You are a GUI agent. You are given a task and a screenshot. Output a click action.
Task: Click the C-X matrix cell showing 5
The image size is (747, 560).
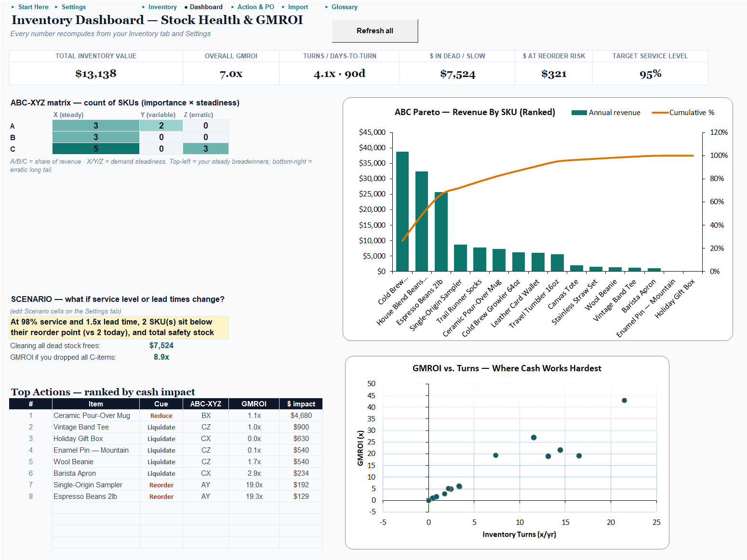pyautogui.click(x=96, y=149)
